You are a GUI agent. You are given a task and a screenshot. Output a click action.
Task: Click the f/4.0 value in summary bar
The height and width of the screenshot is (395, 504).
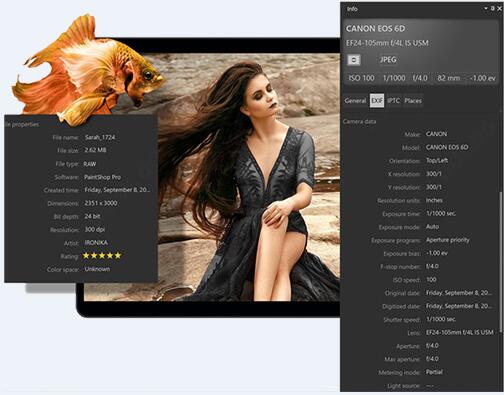[420, 78]
